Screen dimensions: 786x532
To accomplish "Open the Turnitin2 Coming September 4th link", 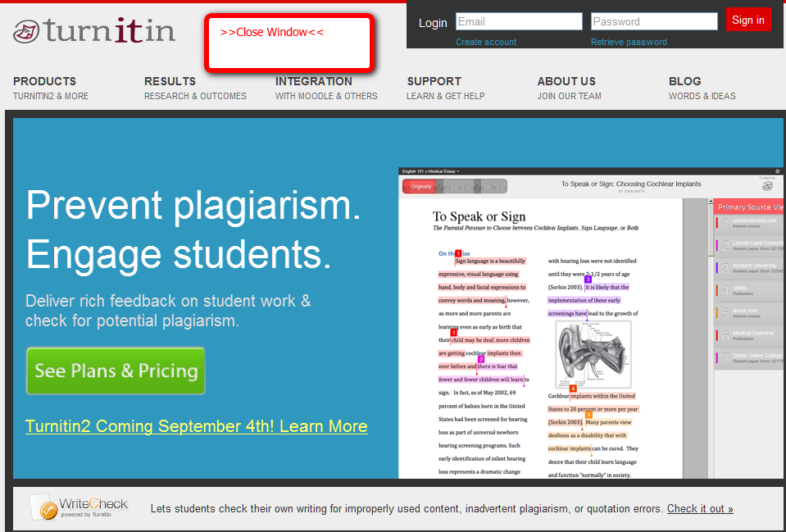I will pos(197,426).
